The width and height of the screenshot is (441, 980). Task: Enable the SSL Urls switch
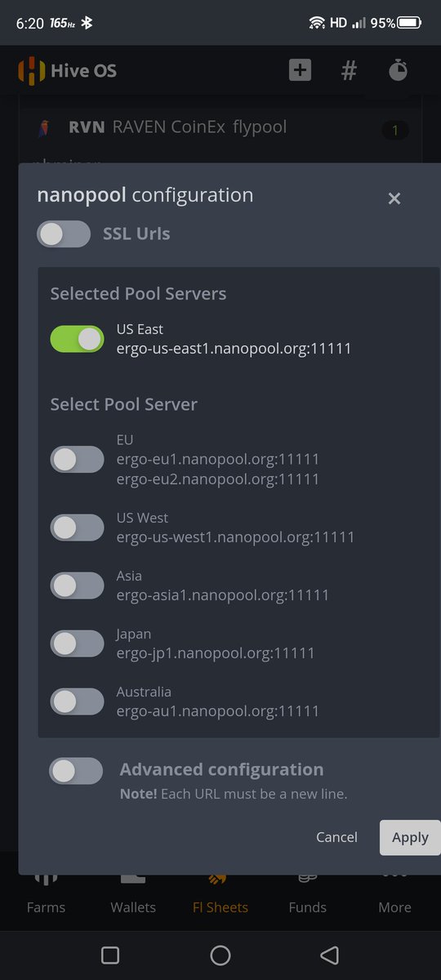click(64, 234)
